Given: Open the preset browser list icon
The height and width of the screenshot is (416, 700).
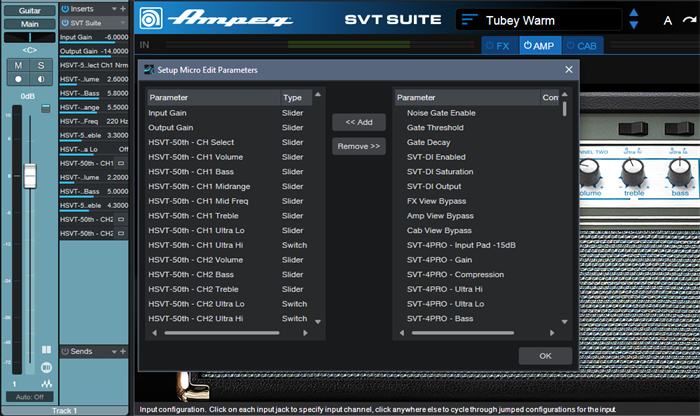Looking at the screenshot, I should point(469,20).
